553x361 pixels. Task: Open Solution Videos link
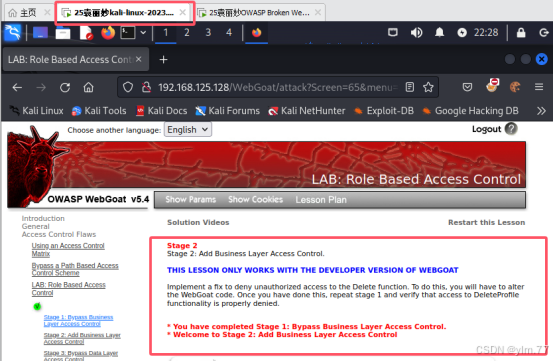coord(198,222)
